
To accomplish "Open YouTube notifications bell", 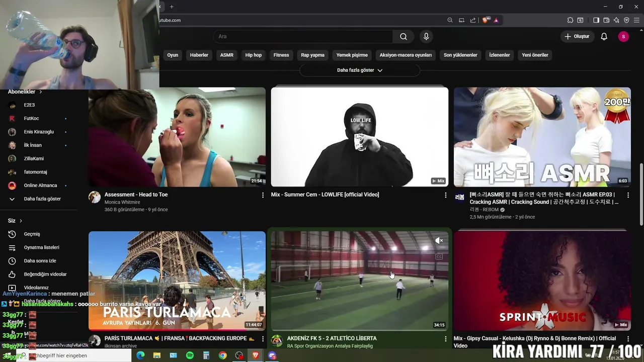I will tap(604, 36).
